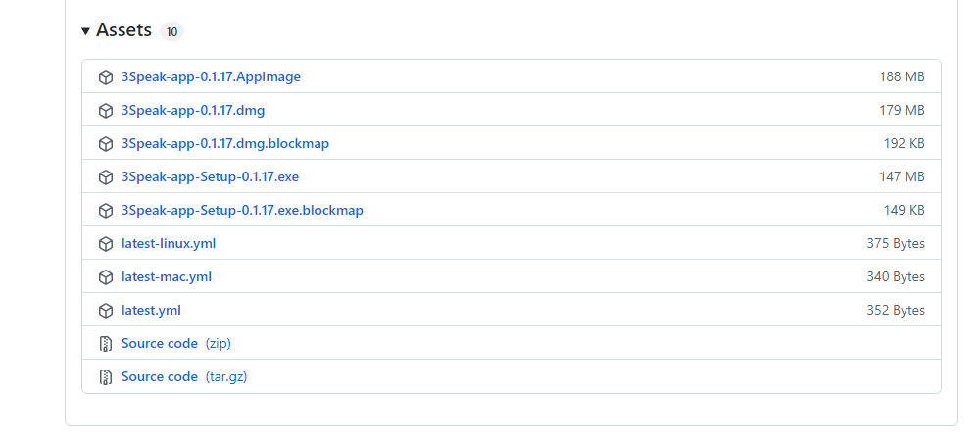
Task: Download the 3Speak-app-0.1.17.AppImage file
Action: coord(211,76)
